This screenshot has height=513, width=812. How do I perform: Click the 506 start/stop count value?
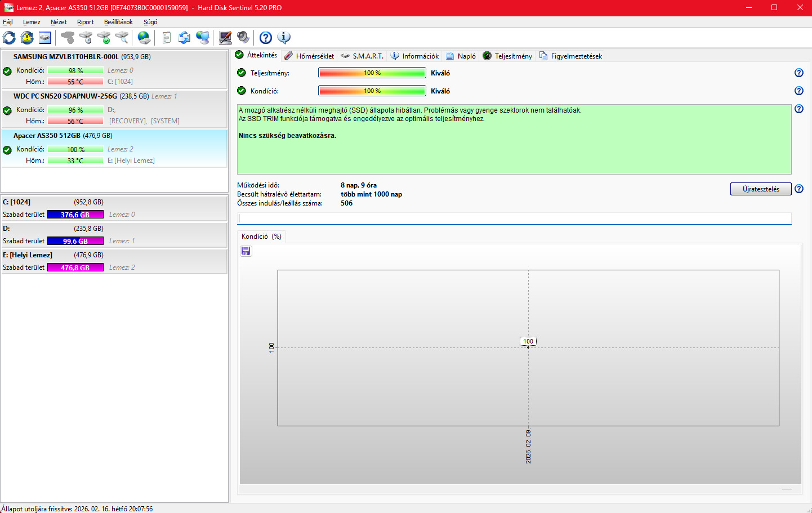[x=347, y=203]
